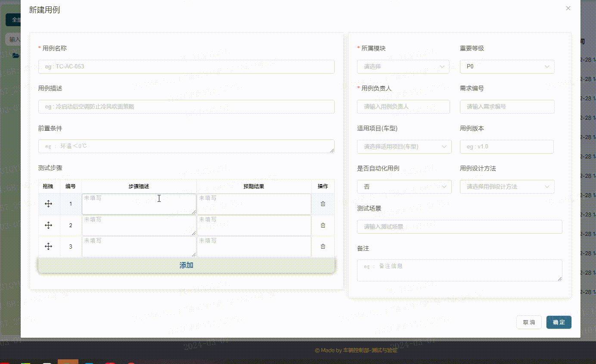Click the 添加 button to add a step
The height and width of the screenshot is (364, 596).
coord(186,265)
